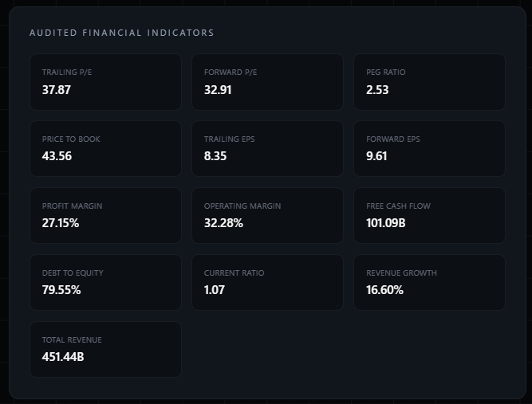Click the Profit Margin value 27.15%
Screen dimensions: 532x404
61,223
